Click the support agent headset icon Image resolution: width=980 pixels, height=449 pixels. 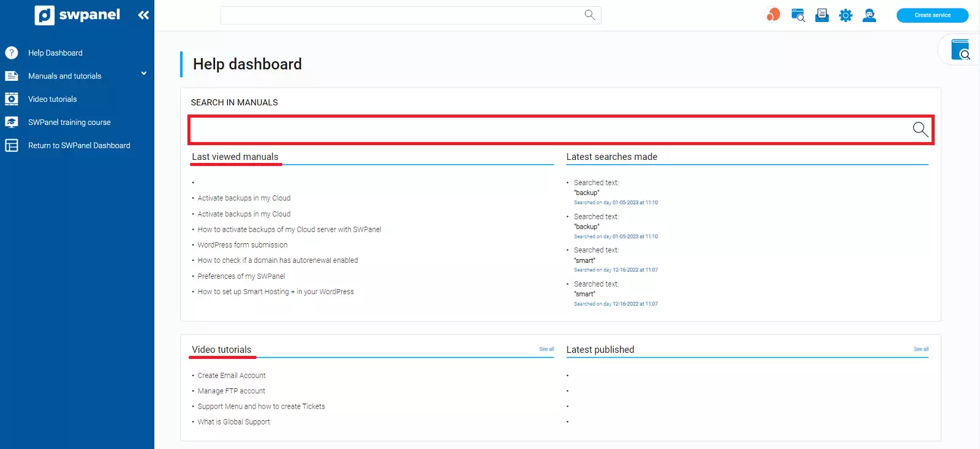869,15
